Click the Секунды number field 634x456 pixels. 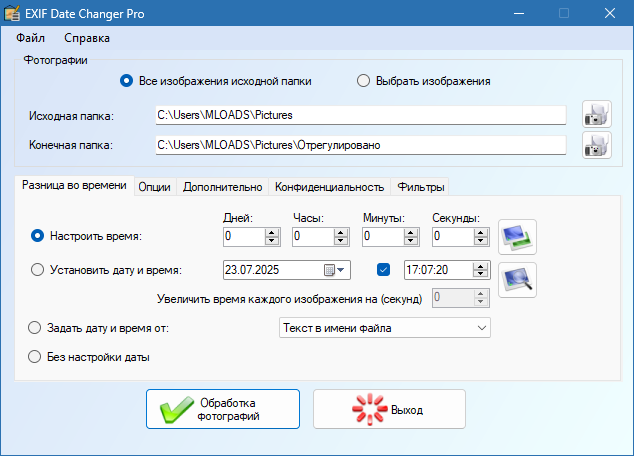[453, 236]
